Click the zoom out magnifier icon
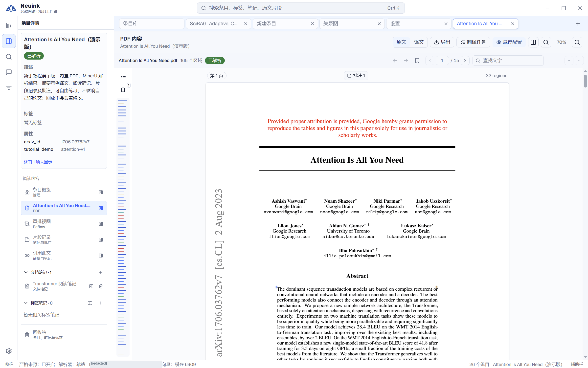588x368 pixels. [546, 42]
